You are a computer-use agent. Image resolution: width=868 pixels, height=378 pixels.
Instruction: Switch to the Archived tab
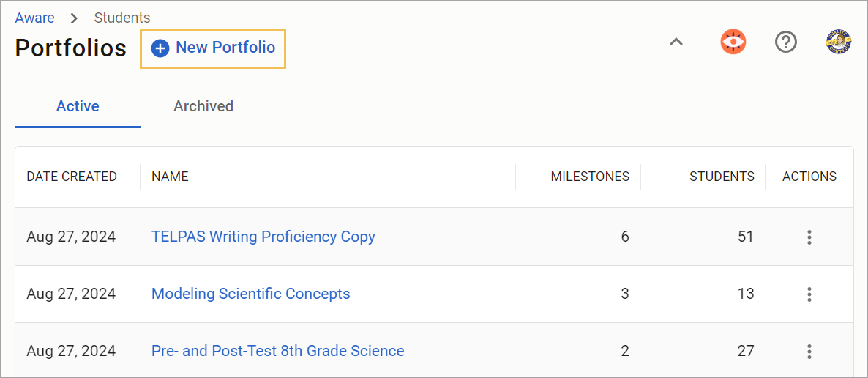pos(203,106)
